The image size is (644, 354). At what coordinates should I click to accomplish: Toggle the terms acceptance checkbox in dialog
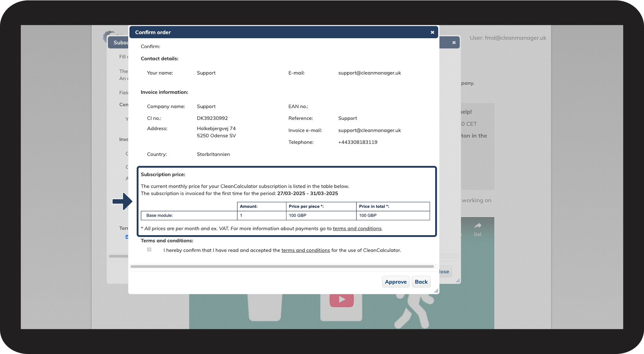(149, 250)
